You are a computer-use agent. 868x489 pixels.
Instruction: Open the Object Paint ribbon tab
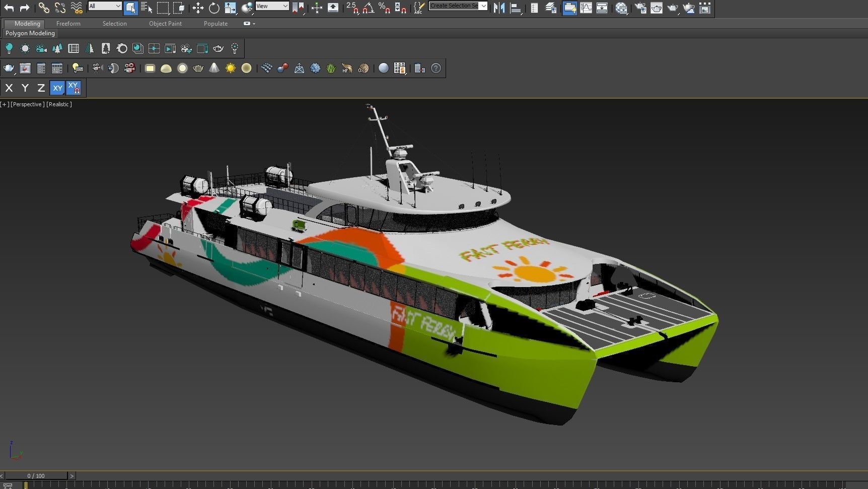point(165,24)
